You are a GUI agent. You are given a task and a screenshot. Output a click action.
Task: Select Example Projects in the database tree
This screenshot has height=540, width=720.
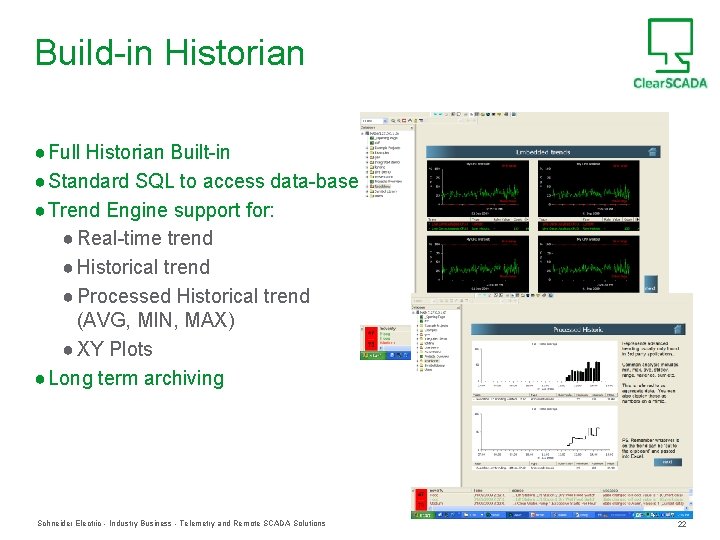point(387,148)
